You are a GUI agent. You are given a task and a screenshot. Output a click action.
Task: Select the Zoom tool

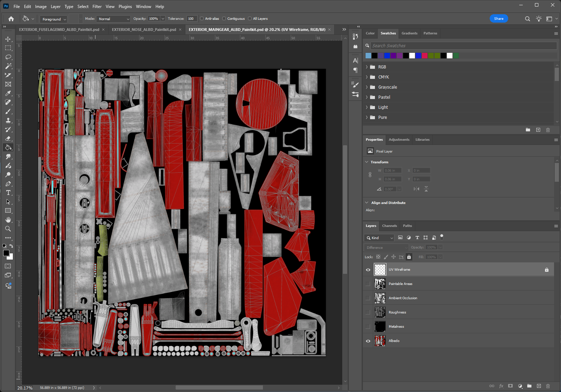point(8,229)
